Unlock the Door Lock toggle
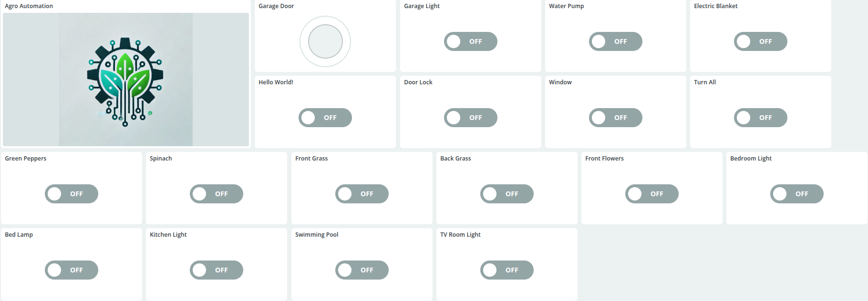The image size is (868, 301). click(470, 118)
